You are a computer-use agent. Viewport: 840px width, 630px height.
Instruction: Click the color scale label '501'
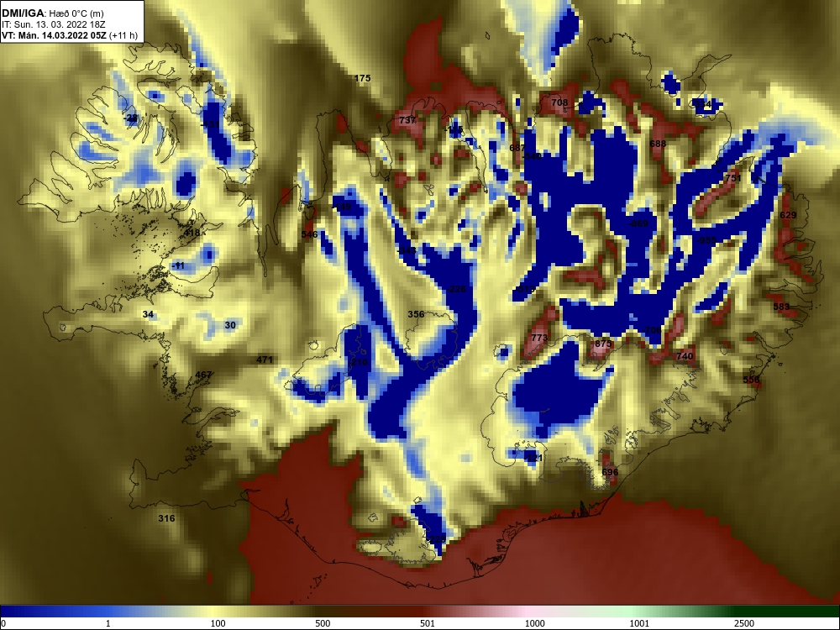[428, 623]
